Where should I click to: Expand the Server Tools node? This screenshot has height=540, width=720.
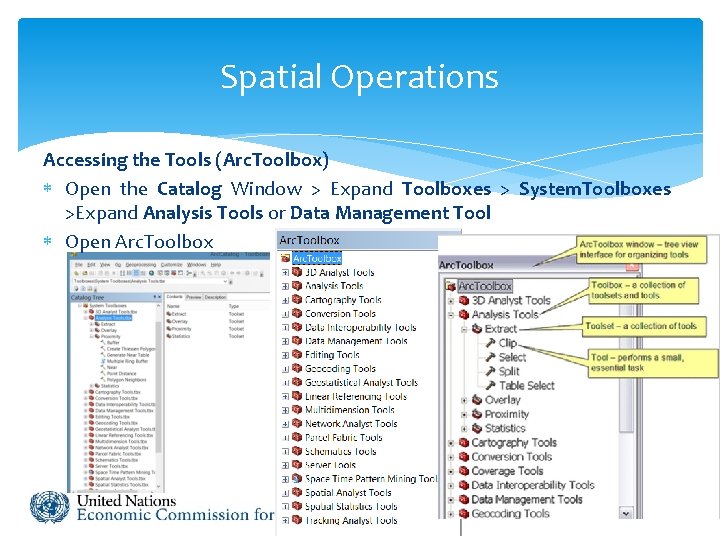click(x=285, y=465)
